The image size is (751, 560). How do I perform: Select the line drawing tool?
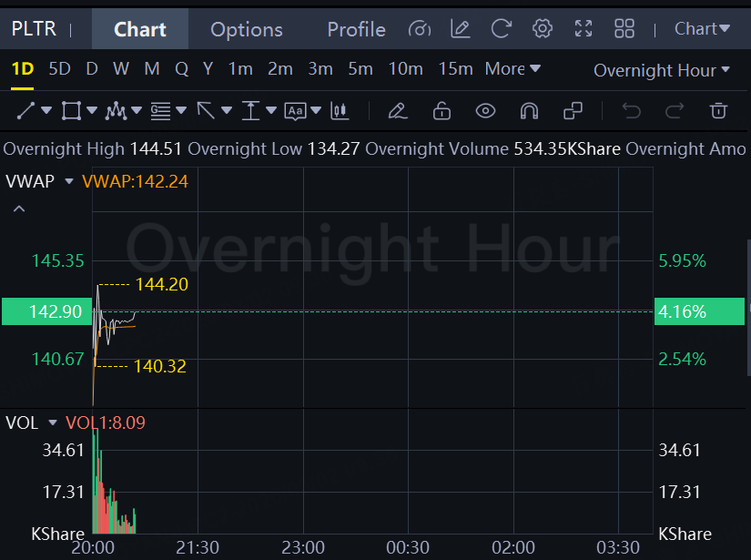pos(25,111)
